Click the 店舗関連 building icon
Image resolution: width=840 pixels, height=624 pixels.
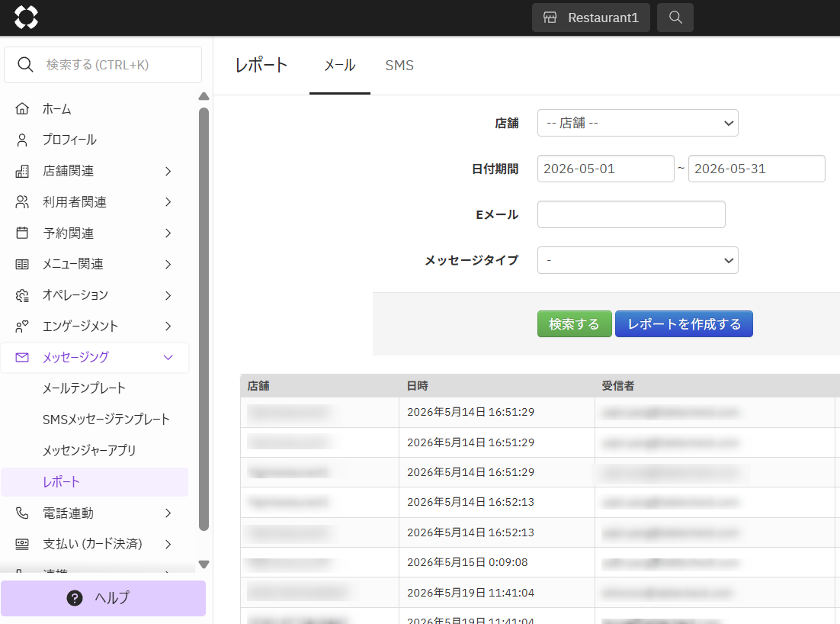[22, 171]
